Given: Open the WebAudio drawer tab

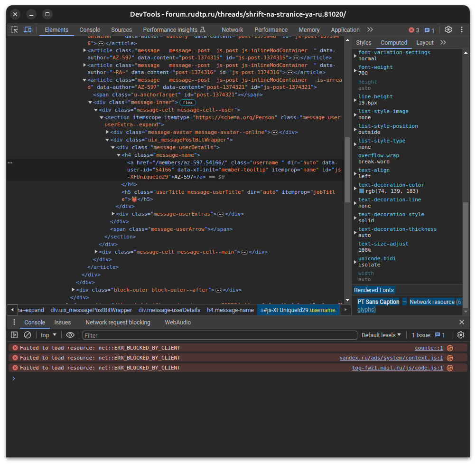Looking at the screenshot, I should click(x=178, y=323).
